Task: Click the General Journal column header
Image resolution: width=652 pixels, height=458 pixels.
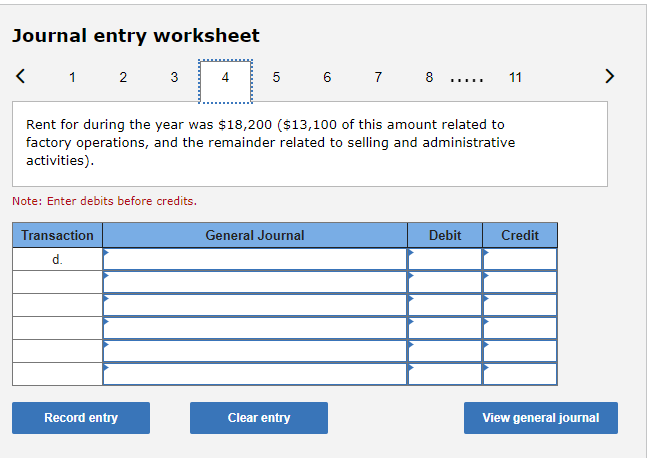Action: pyautogui.click(x=254, y=235)
